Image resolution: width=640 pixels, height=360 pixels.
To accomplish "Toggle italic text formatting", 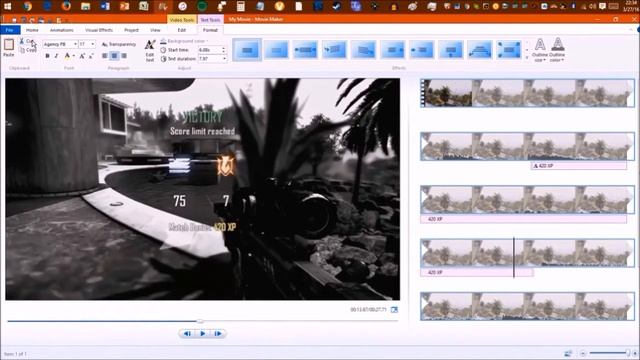I will coord(56,56).
